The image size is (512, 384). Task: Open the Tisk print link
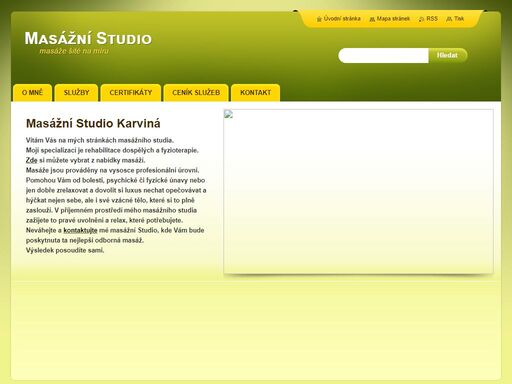(x=459, y=19)
